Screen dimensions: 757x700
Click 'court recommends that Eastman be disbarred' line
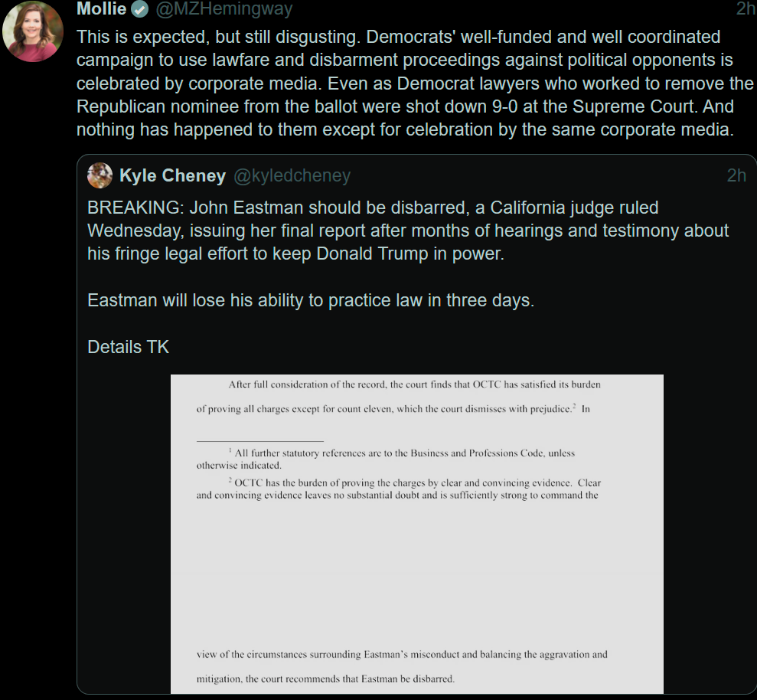[x=325, y=679]
